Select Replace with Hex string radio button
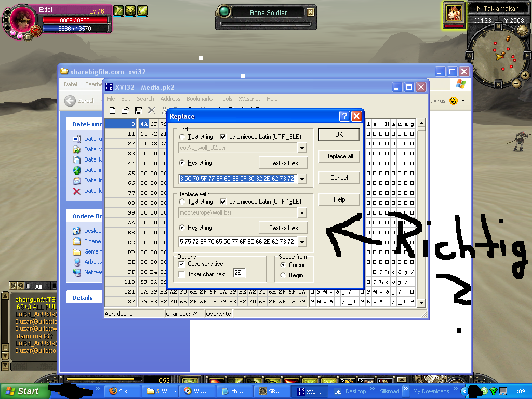Viewport: 532px width, 399px height. click(x=181, y=228)
